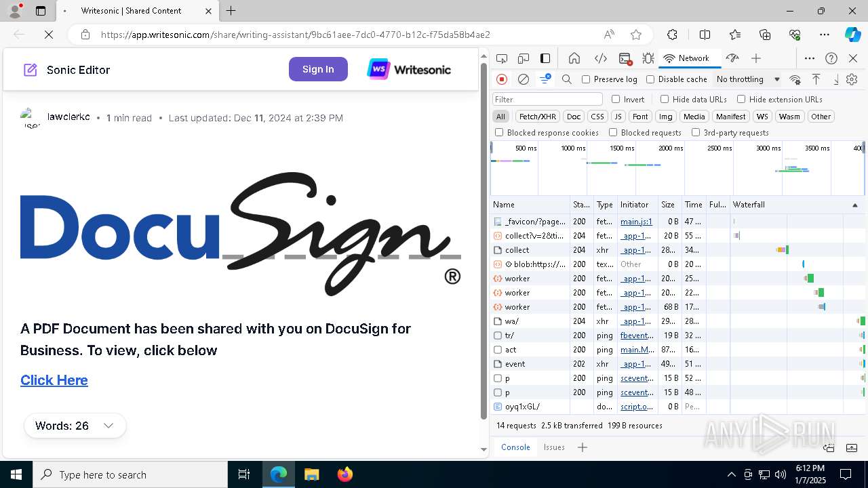Open network conditions wifi-gear icon
This screenshot has height=488, width=868.
[x=795, y=79]
